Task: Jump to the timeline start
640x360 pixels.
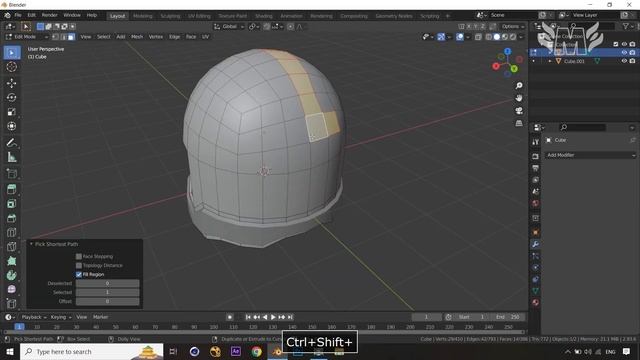Action: 248,317
